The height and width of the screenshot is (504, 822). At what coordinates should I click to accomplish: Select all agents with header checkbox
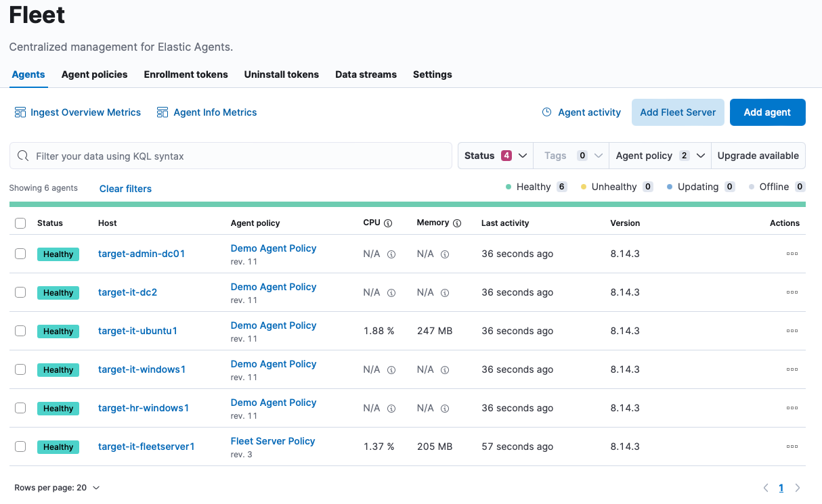[20, 223]
